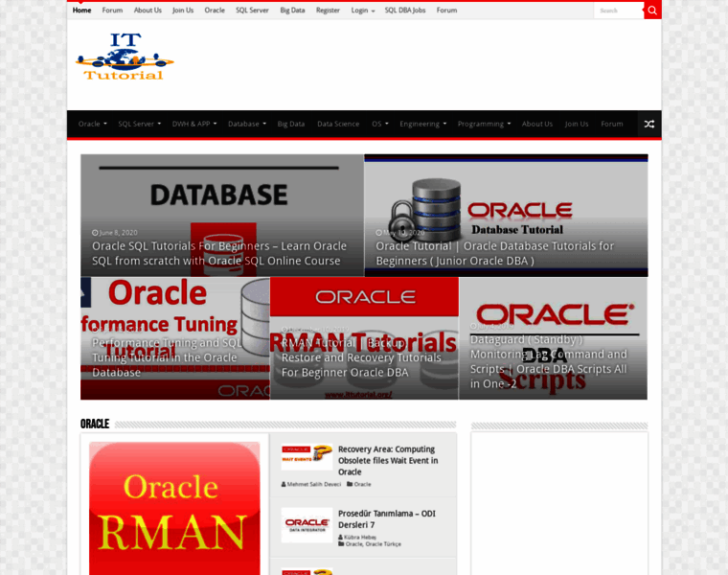Open Join Us in the top bar
The height and width of the screenshot is (575, 728).
(183, 11)
